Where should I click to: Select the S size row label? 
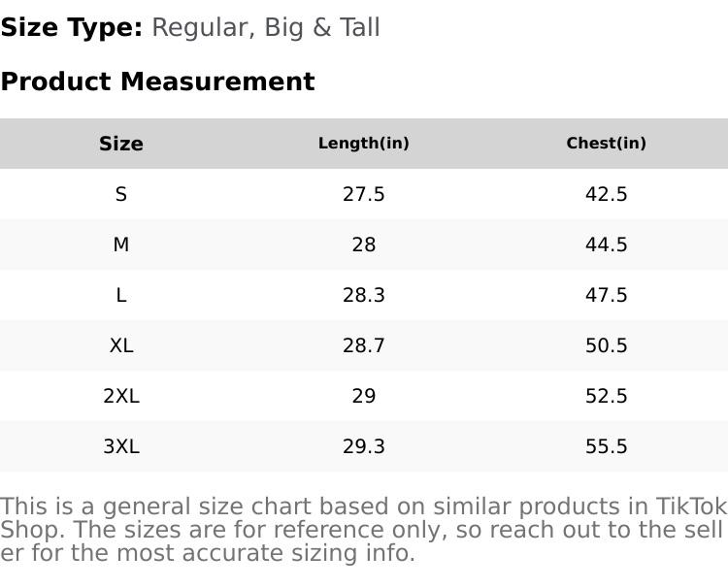121,194
